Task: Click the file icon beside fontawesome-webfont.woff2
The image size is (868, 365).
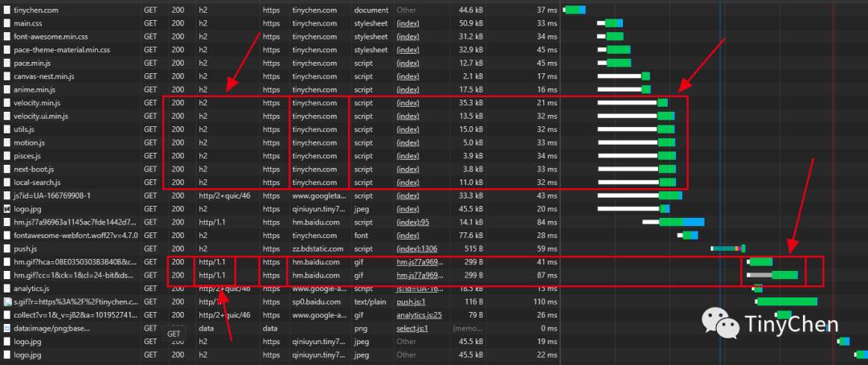Action: pos(6,235)
